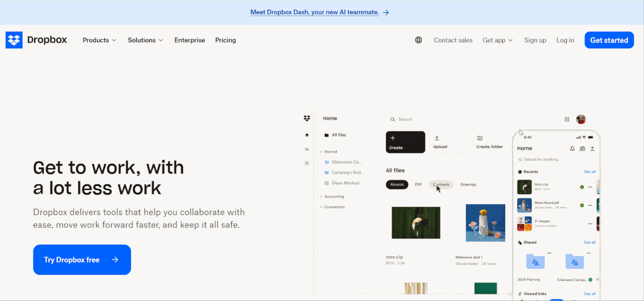Select the PDF filter chip
Image resolution: width=644 pixels, height=301 pixels.
click(419, 184)
